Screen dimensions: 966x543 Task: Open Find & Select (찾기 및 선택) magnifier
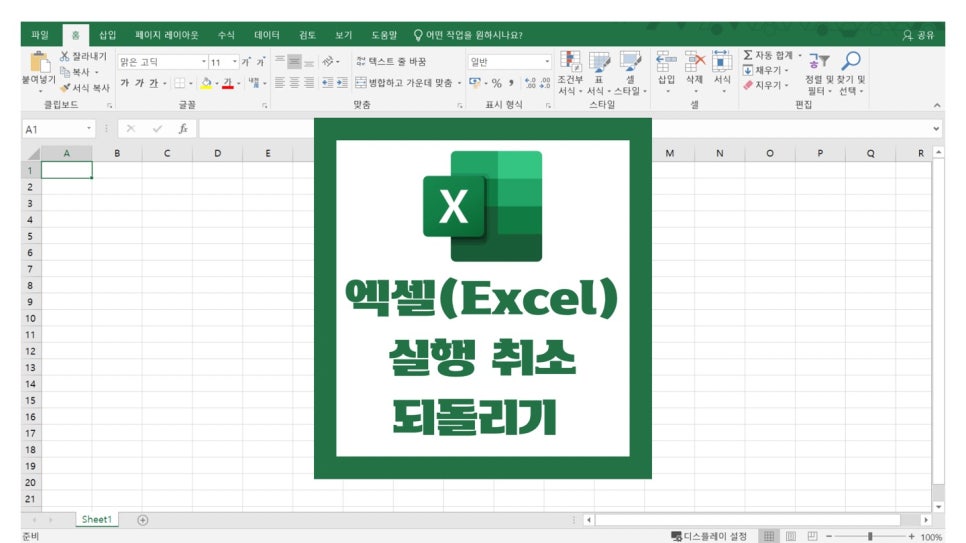(x=851, y=61)
